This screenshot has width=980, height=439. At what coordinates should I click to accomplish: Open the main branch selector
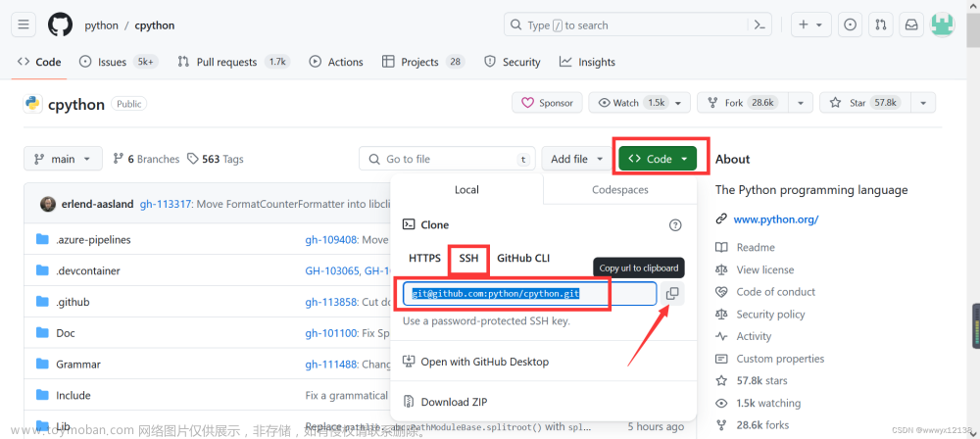coord(63,159)
